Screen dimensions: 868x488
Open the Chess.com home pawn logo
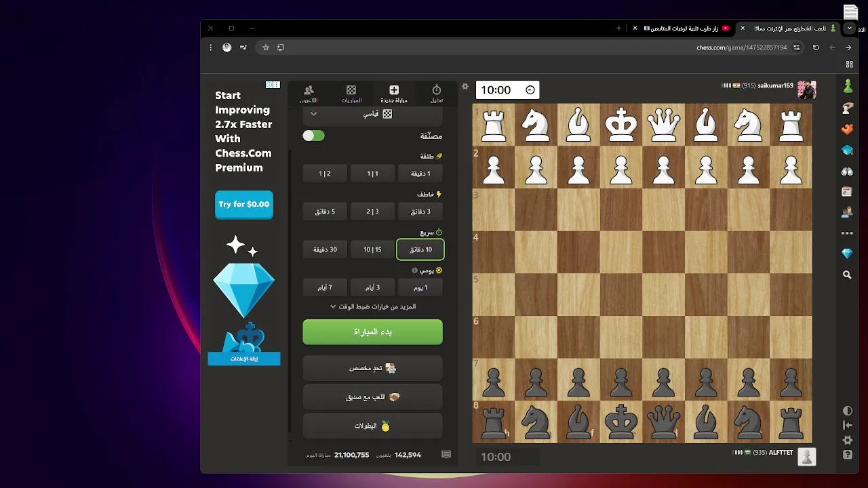(x=848, y=86)
